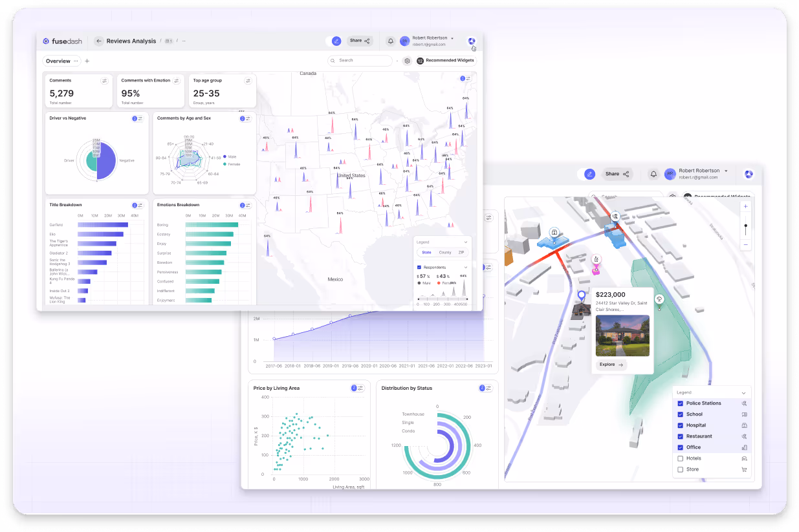Open Recommended Widgets in Reviews Analysis window
This screenshot has height=532, width=799.
coord(446,61)
